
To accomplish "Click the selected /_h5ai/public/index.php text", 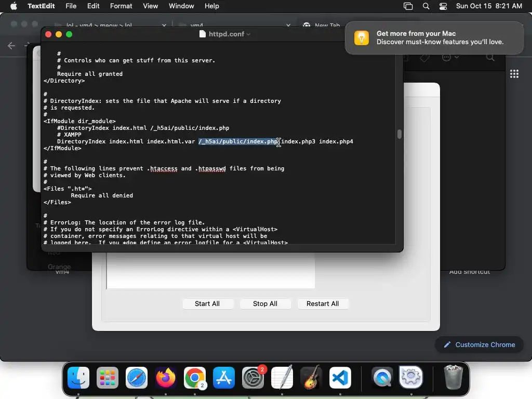I will (x=238, y=141).
